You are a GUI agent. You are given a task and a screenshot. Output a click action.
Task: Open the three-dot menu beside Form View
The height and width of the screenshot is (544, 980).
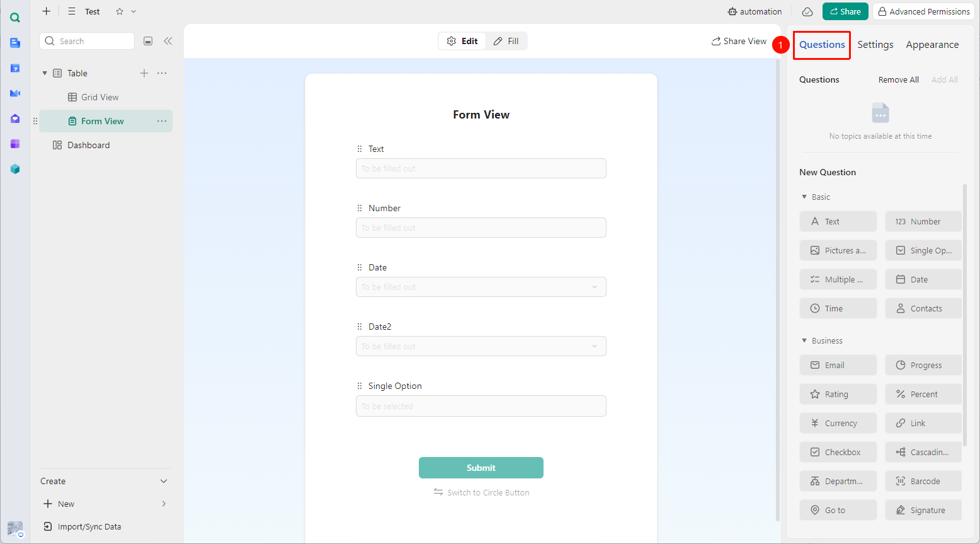pyautogui.click(x=162, y=121)
